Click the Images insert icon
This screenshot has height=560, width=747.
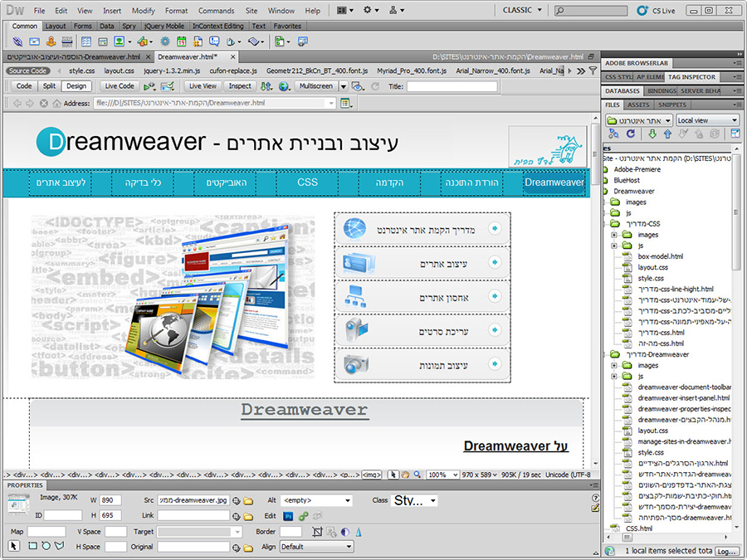[x=119, y=42]
